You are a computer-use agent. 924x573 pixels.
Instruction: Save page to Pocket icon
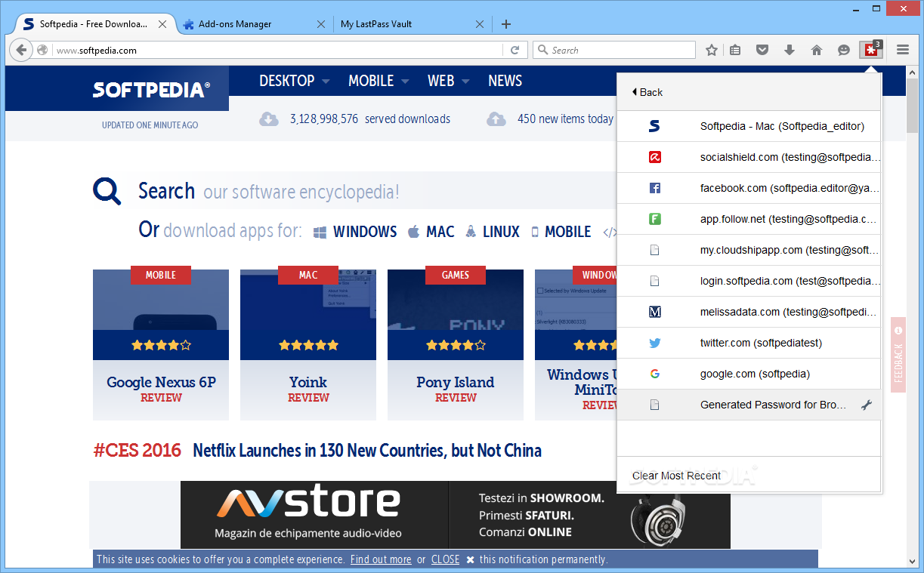(762, 50)
